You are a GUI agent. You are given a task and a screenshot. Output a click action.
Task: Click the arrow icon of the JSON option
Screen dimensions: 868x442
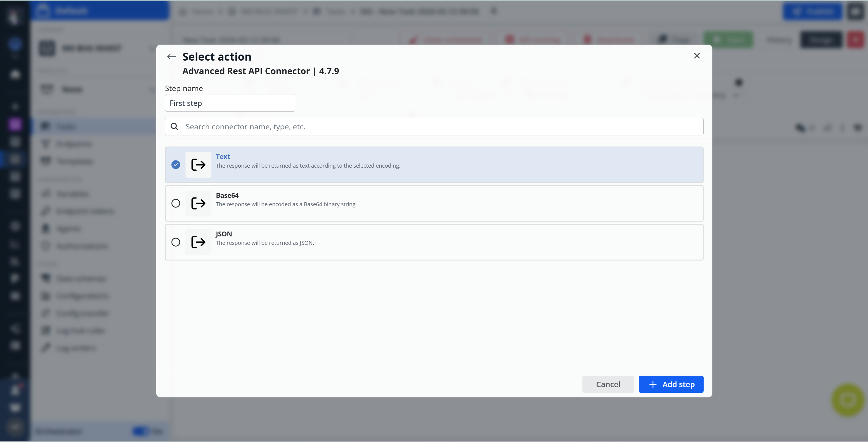[198, 242]
